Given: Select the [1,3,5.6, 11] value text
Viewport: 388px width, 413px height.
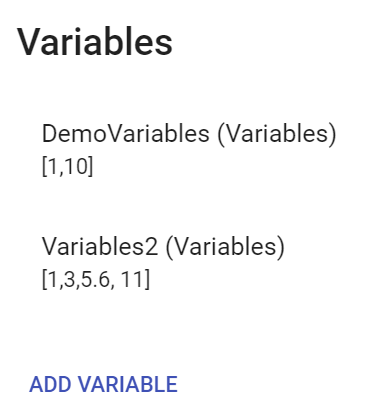Looking at the screenshot, I should (96, 279).
